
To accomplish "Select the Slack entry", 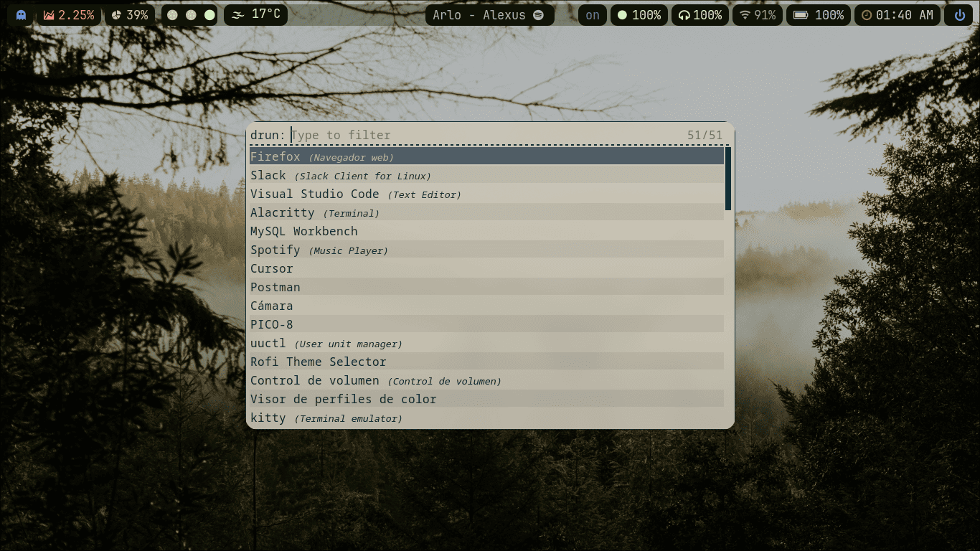I will pyautogui.click(x=486, y=175).
